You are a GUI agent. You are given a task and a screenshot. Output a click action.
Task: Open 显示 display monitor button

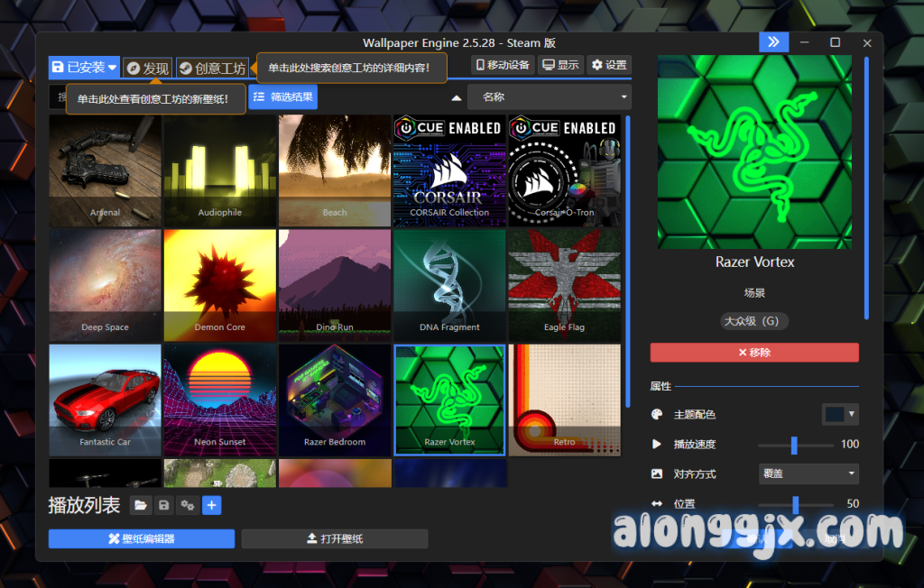pyautogui.click(x=560, y=65)
